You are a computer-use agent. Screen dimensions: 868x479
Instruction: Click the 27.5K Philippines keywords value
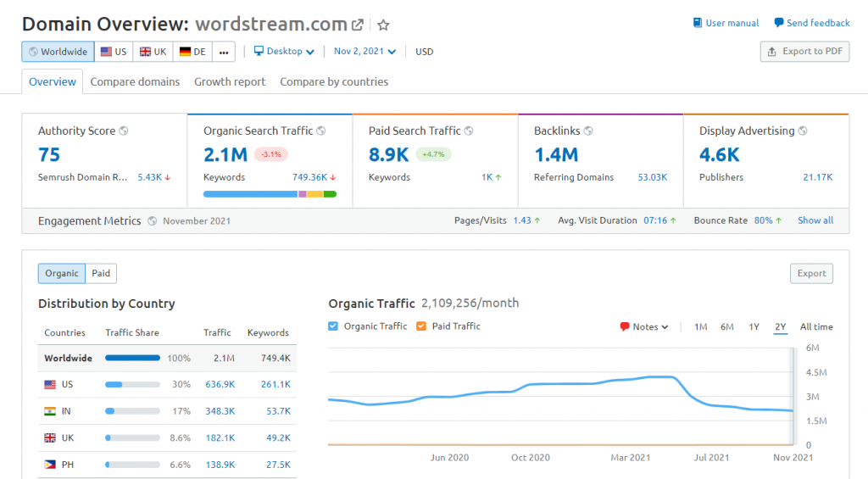tap(278, 465)
